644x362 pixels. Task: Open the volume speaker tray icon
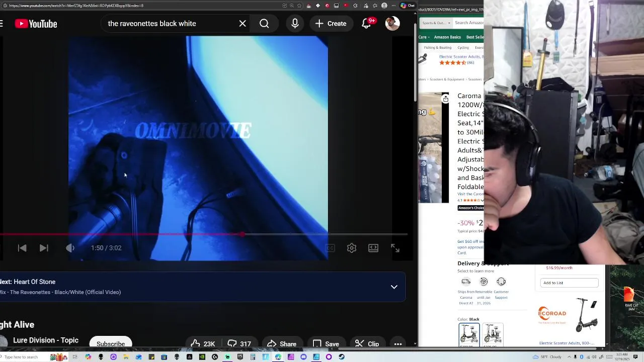tap(594, 357)
